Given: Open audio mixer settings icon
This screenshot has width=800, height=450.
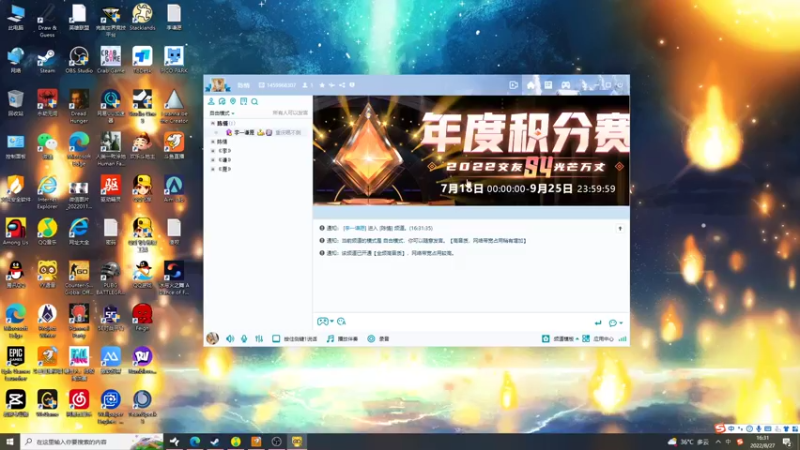Looking at the screenshot, I should 259,339.
